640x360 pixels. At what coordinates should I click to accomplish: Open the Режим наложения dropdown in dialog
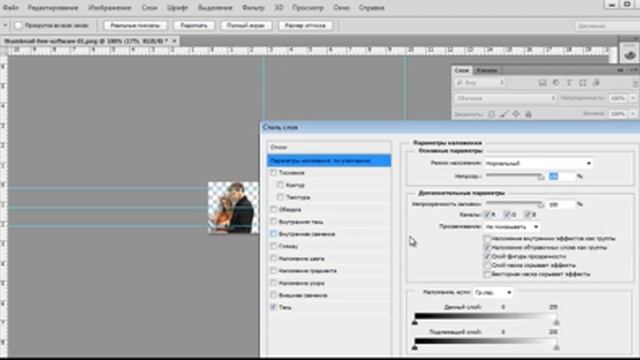[539, 163]
